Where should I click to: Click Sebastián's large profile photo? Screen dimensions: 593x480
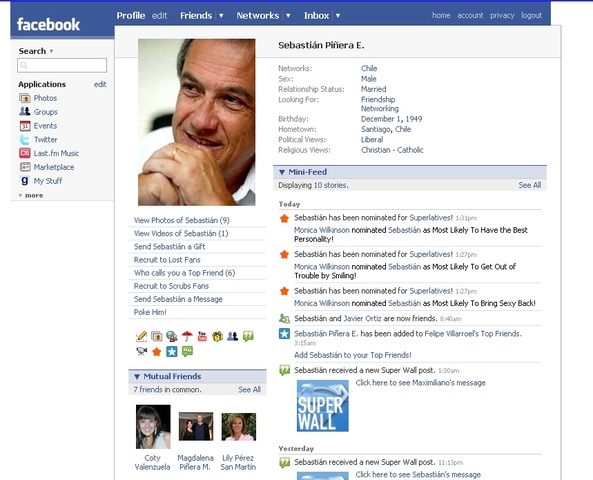(197, 122)
